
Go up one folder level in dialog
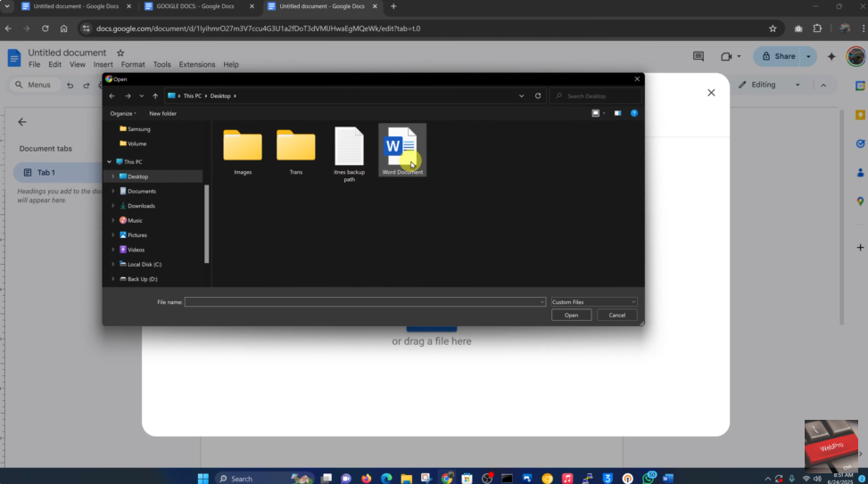pos(155,95)
